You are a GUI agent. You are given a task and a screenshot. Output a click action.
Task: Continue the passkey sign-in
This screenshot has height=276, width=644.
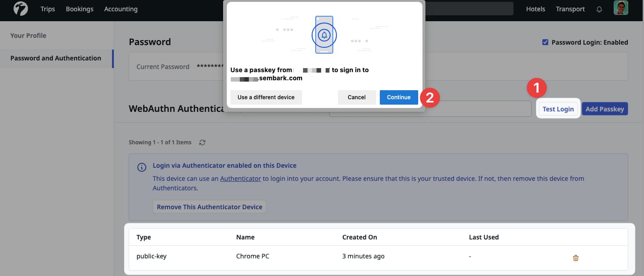pos(398,97)
